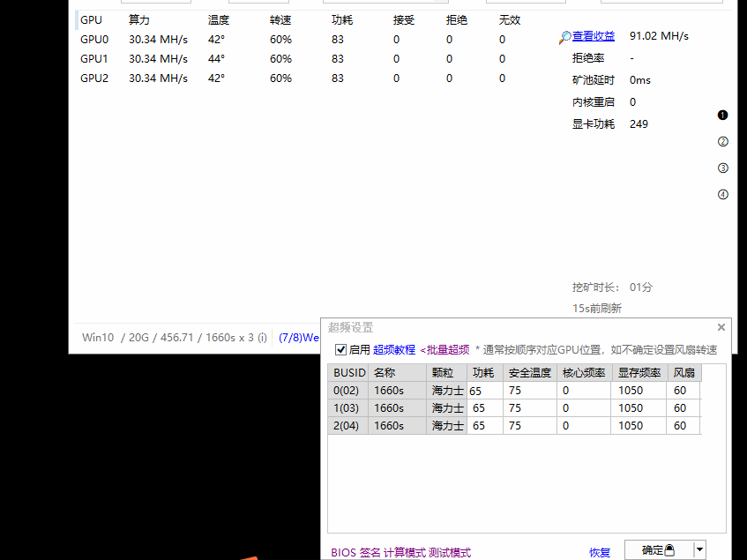The image size is (747, 560).
Task: Click the 转速 column header
Action: coord(280,20)
